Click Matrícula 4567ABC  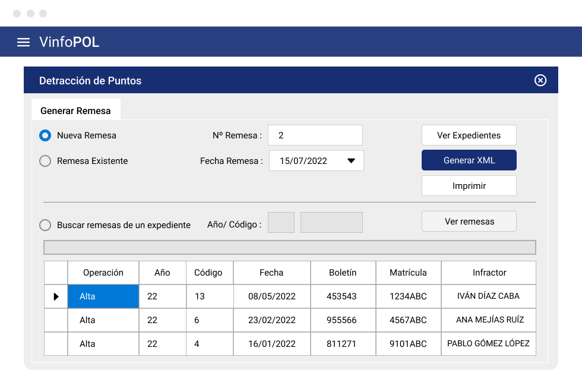coord(409,320)
